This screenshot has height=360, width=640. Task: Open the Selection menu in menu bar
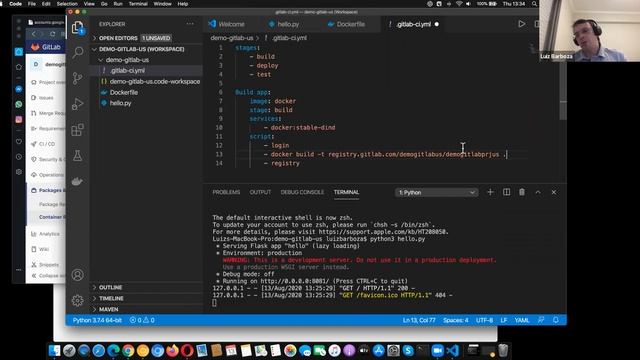[x=67, y=4]
